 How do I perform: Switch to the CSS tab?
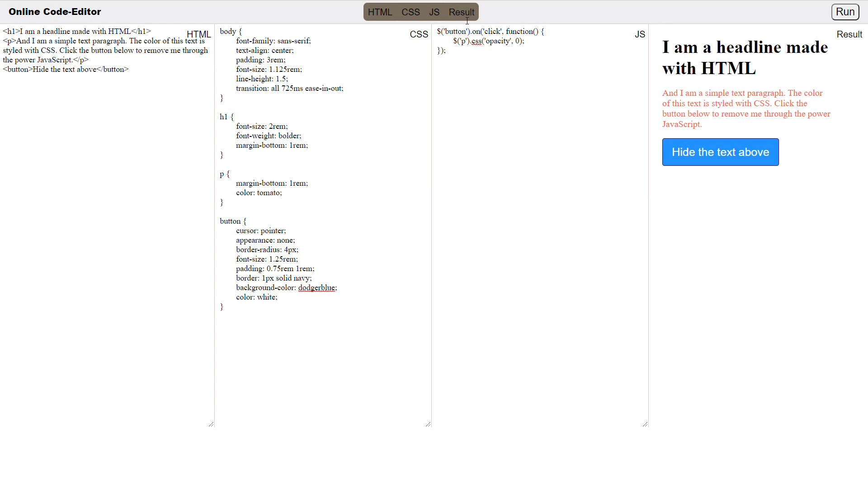411,12
